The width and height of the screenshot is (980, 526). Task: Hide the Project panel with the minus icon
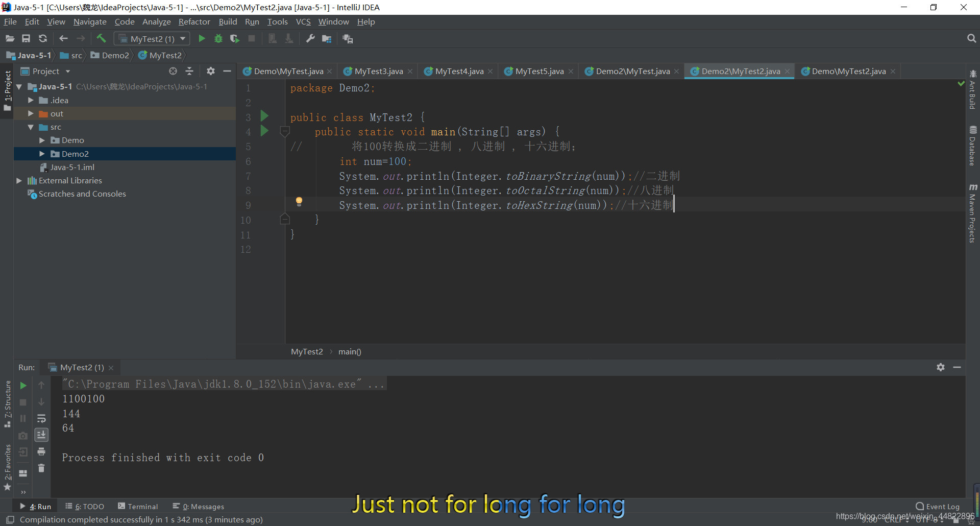point(227,71)
